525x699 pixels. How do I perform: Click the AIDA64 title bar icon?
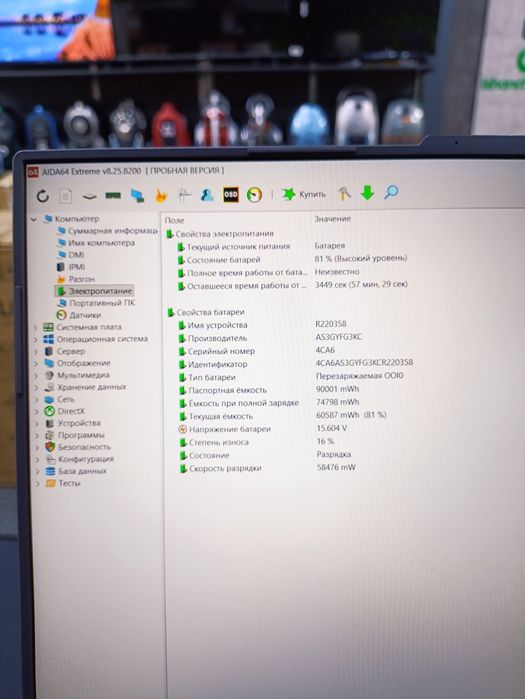tap(33, 172)
